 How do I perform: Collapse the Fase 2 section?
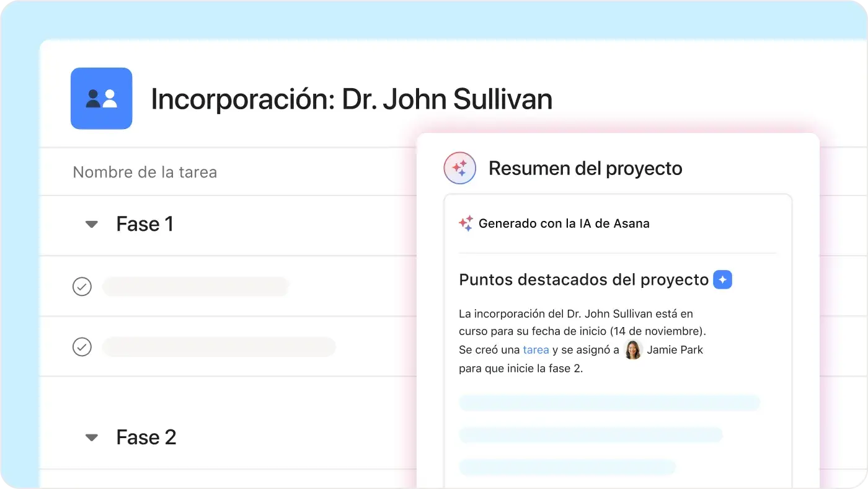(92, 437)
